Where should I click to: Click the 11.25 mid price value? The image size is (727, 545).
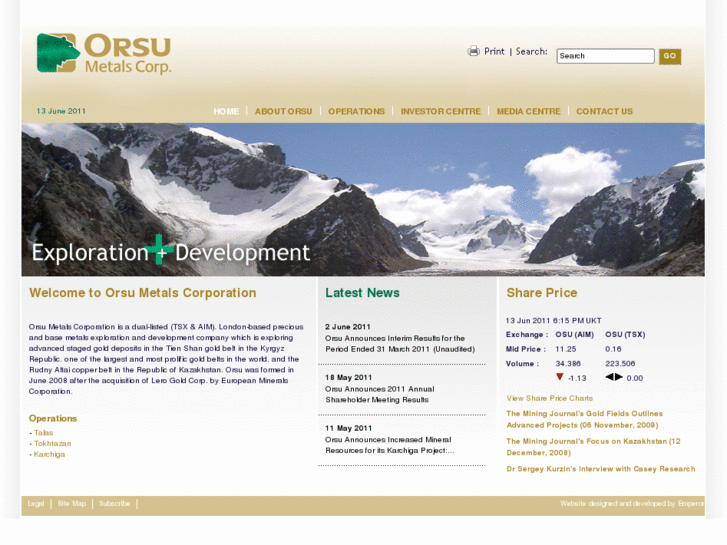click(x=566, y=349)
